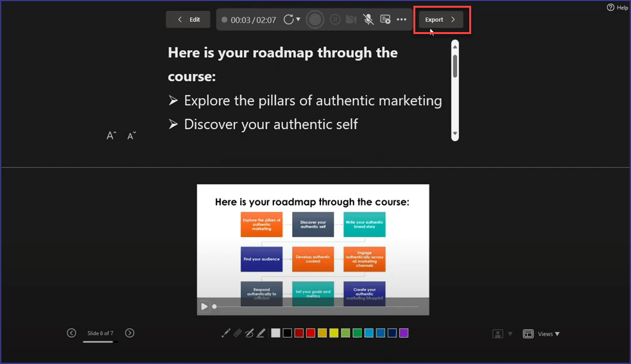Viewport: 631px width, 364px height.
Task: Choose the bright red ink color
Action: 311,333
